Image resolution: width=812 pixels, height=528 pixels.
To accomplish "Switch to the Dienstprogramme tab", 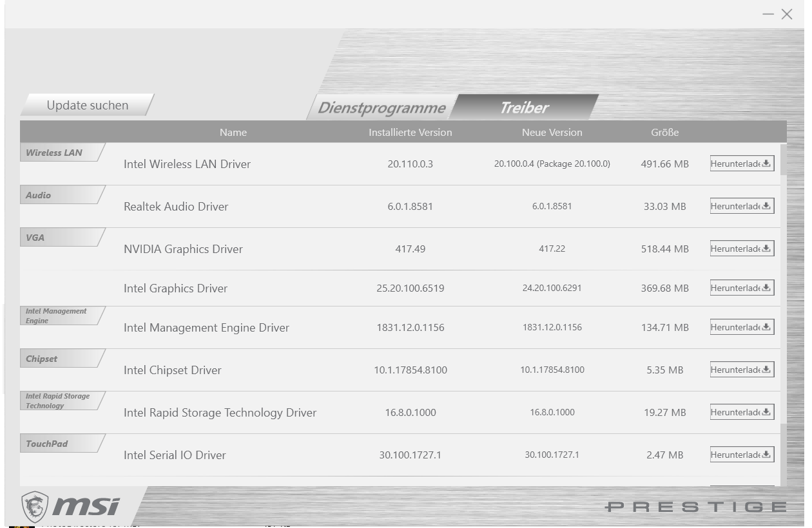I will (383, 108).
